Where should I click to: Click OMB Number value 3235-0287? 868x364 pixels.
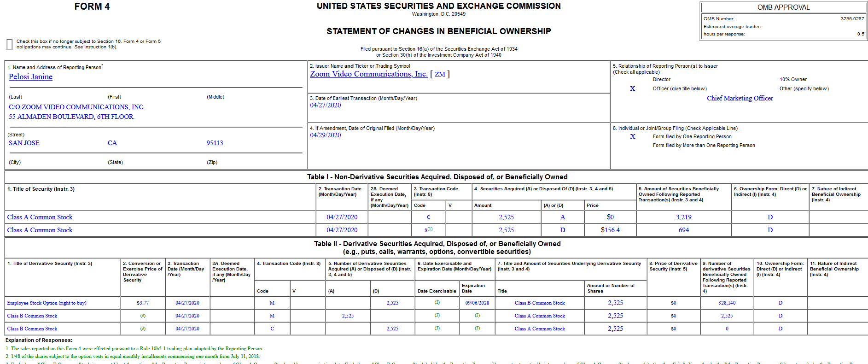click(x=852, y=19)
